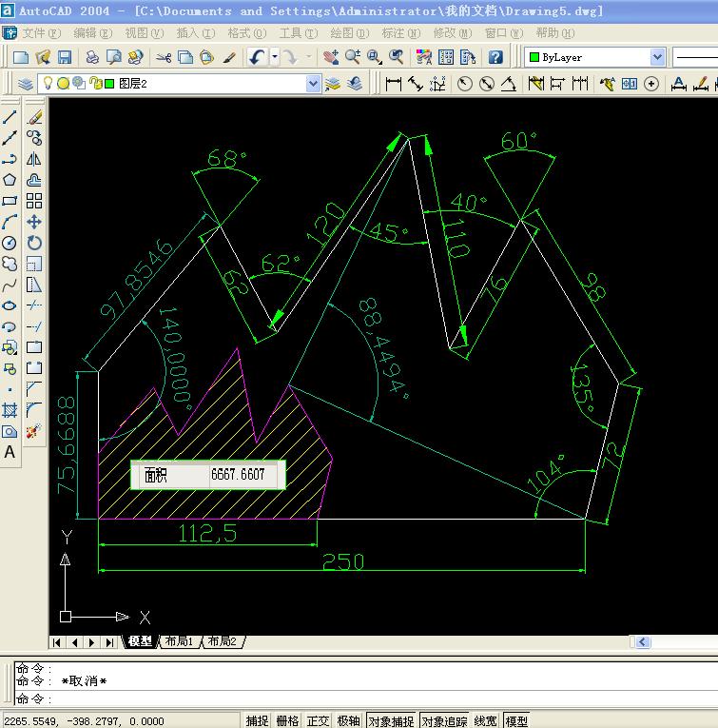Viewport: 718px width, 728px height.
Task: Open the 标注(N) menu
Action: [x=400, y=33]
